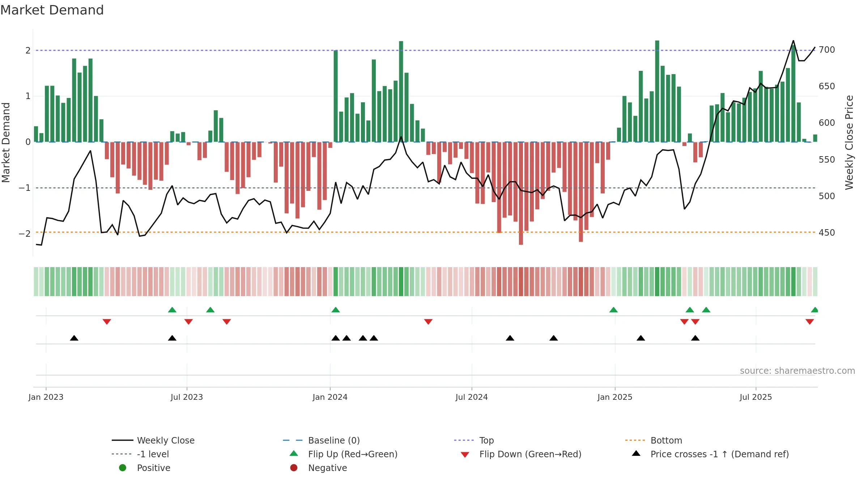This screenshot has width=868, height=488.
Task: Click the 700 price axis tick label
Action: coord(827,50)
